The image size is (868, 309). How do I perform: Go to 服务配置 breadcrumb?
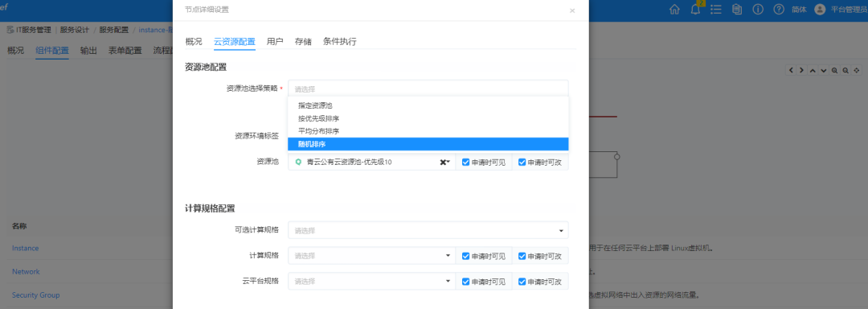coord(114,29)
